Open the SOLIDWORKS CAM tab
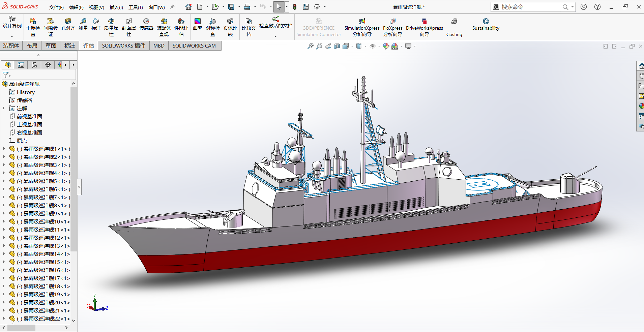This screenshot has height=332, width=644. tap(194, 46)
